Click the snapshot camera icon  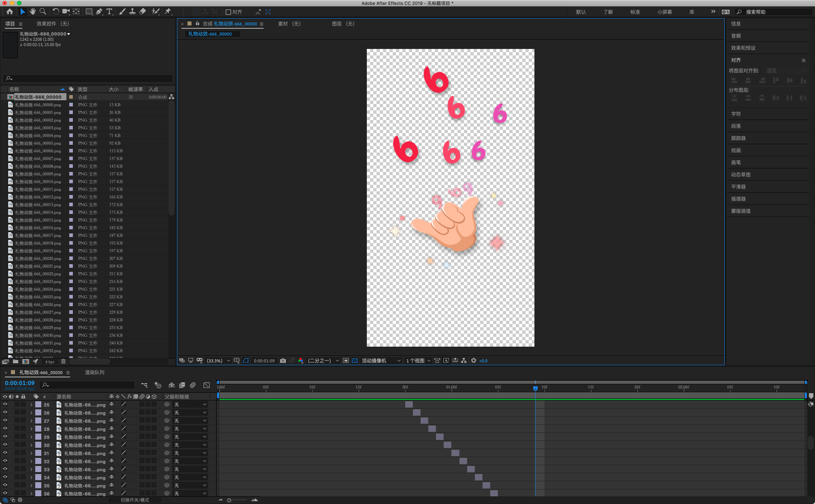283,361
